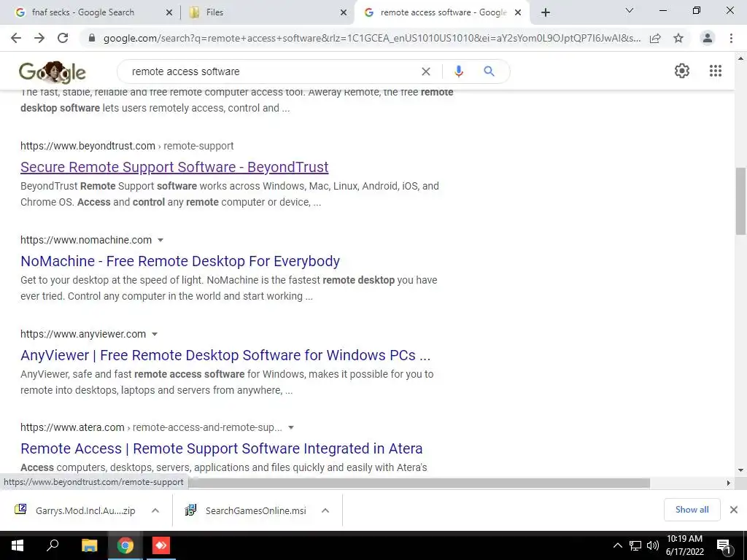This screenshot has height=560, width=747.
Task: Close the remote access software tab
Action: click(x=518, y=13)
